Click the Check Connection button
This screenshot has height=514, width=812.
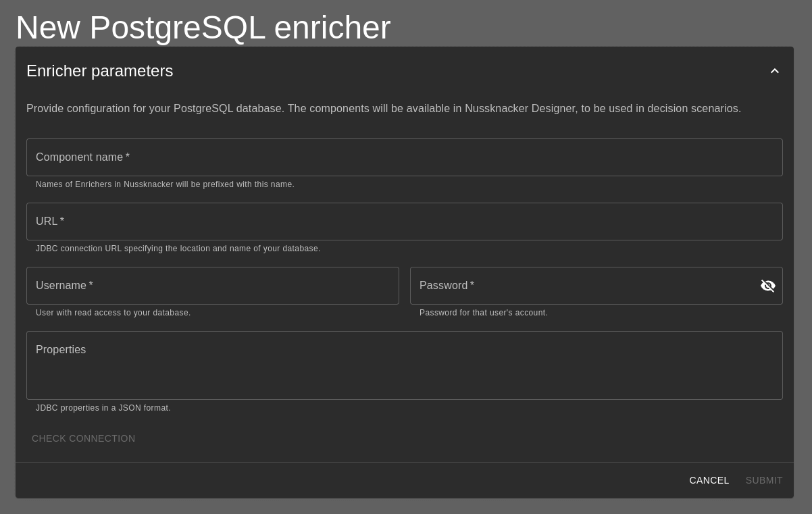84,438
